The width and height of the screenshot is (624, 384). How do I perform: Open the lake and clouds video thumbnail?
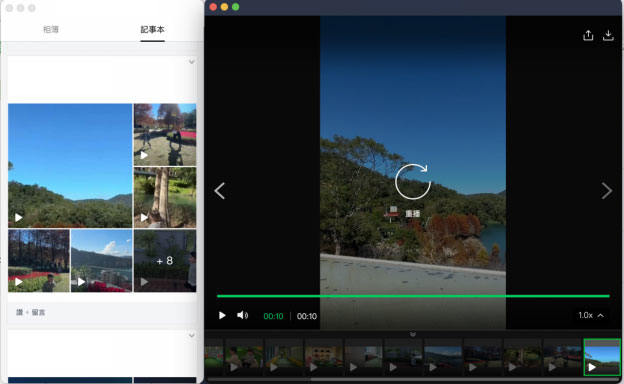point(101,261)
